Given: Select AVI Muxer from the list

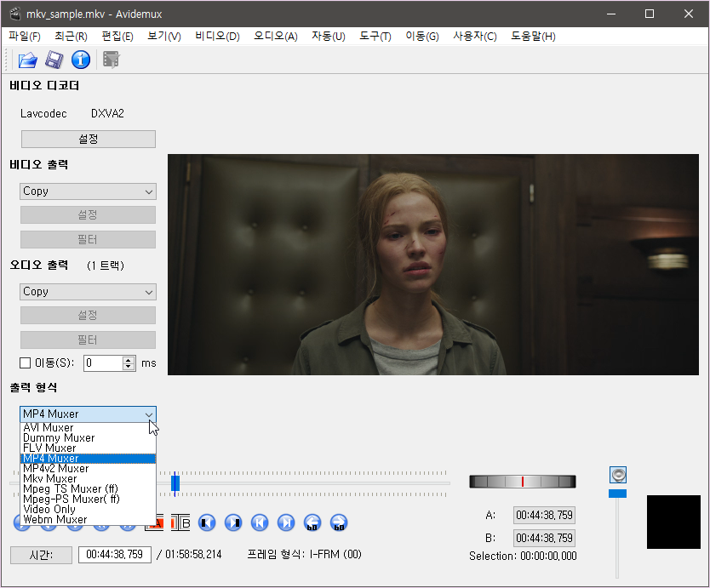Looking at the screenshot, I should tap(89, 427).
